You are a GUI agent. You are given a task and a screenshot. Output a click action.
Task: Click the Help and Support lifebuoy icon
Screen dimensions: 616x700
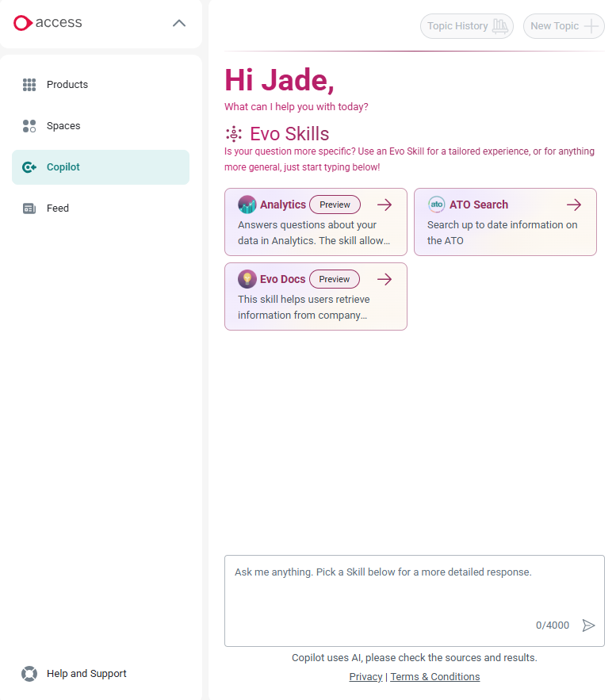(29, 673)
